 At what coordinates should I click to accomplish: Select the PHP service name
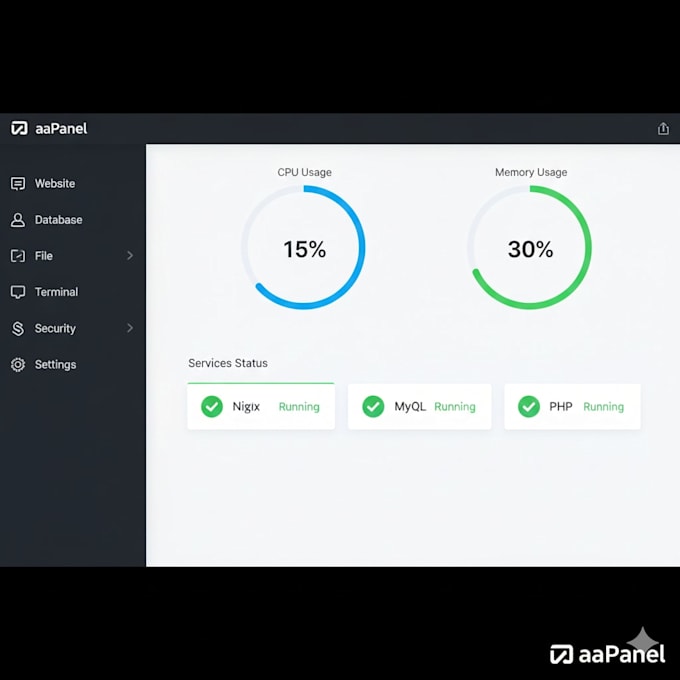point(561,406)
